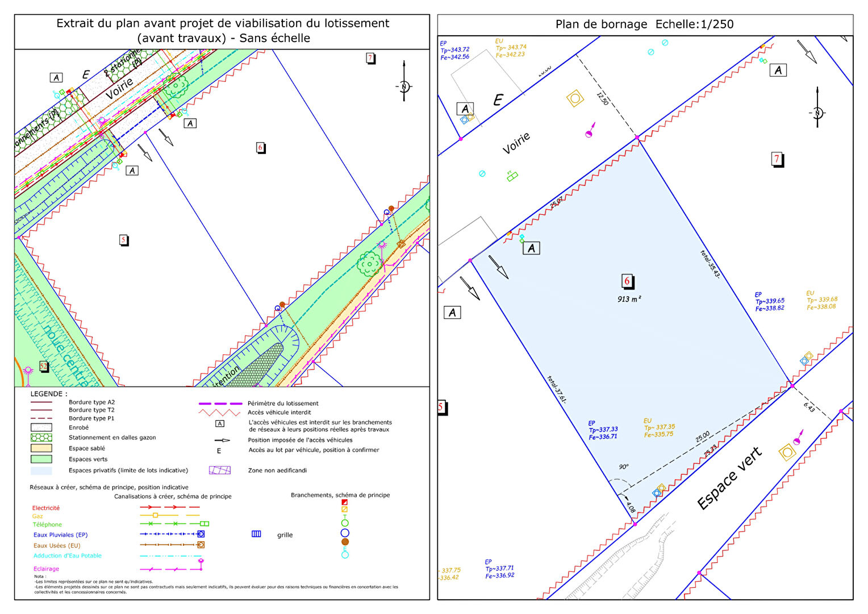The image size is (868, 614).
Task: Click the blue grille symbol in legend
Action: [x=256, y=534]
